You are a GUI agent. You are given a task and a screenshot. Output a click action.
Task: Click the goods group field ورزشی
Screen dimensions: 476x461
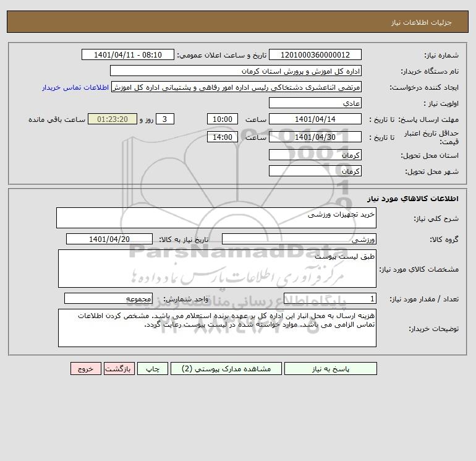(x=299, y=239)
